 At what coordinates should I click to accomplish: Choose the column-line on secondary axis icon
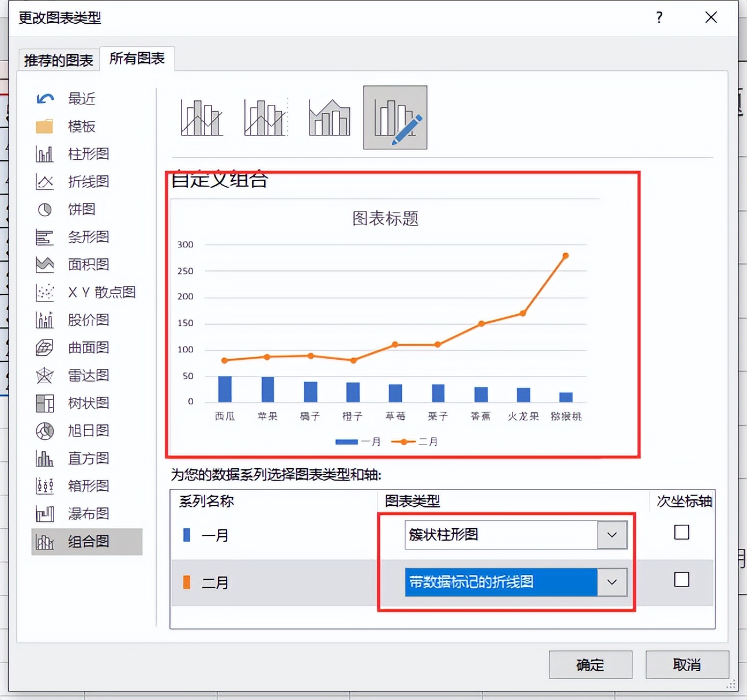[x=265, y=118]
